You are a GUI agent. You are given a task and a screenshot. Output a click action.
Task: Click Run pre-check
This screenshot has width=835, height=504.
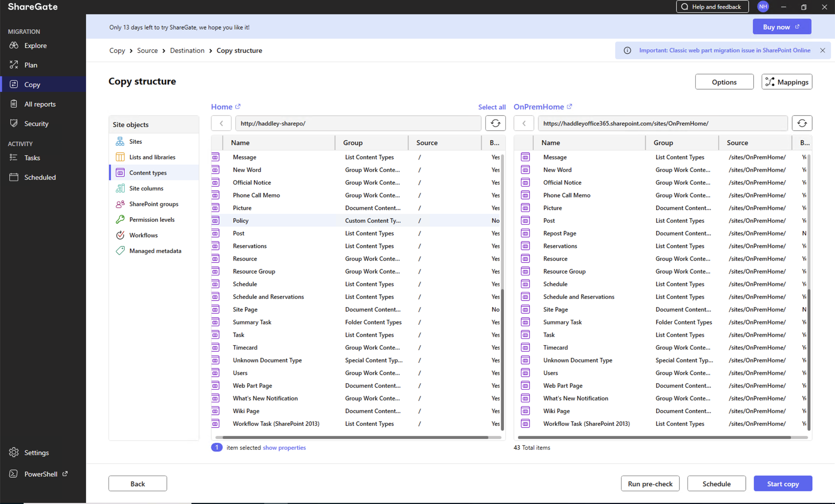click(650, 484)
